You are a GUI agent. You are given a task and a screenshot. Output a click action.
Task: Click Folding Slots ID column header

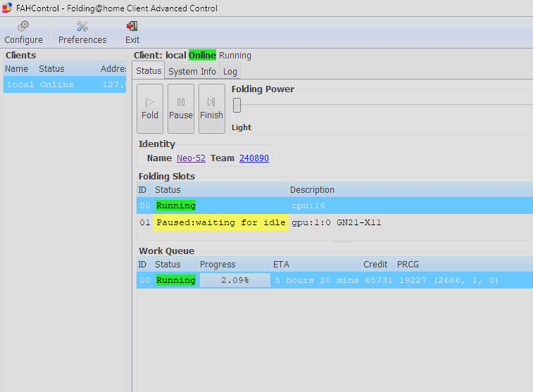pos(144,189)
